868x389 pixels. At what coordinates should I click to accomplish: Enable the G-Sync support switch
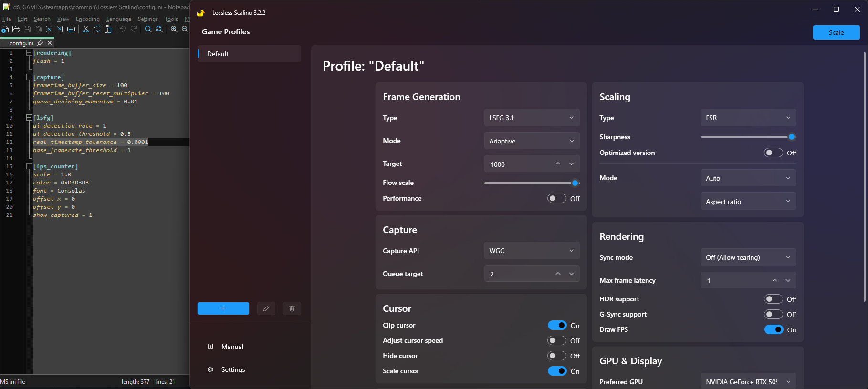tap(774, 314)
